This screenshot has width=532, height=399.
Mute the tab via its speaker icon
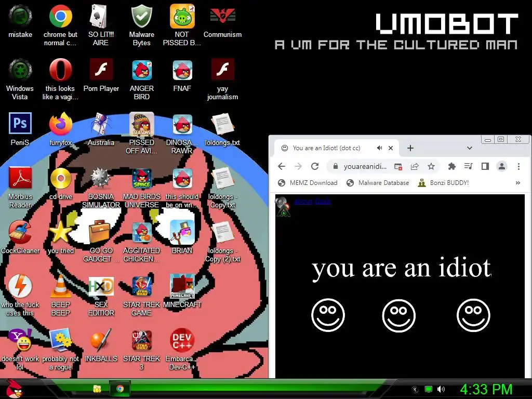pos(379,148)
